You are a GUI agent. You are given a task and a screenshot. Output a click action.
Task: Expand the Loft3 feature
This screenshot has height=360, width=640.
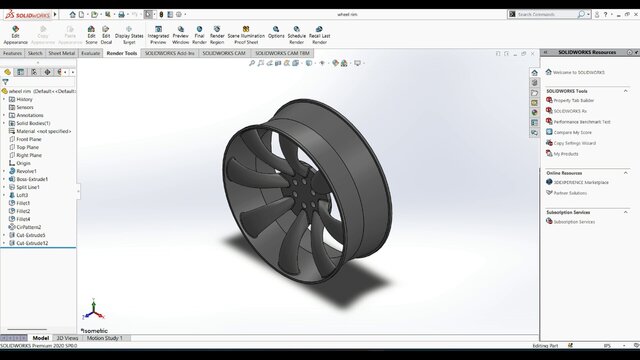[x=4, y=195]
